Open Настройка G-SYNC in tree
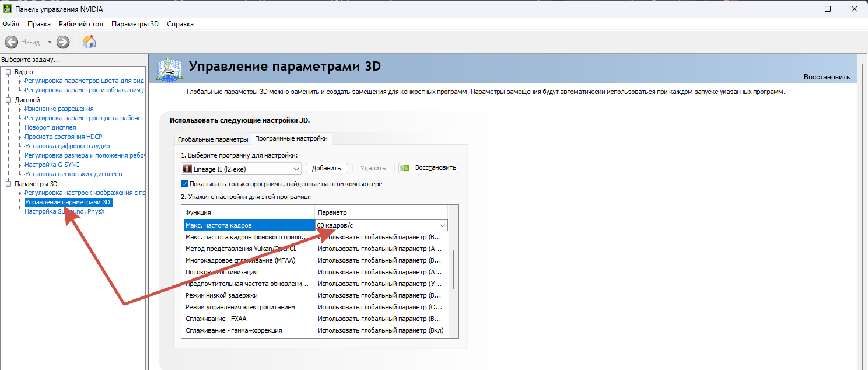This screenshot has height=370, width=868. 52,165
